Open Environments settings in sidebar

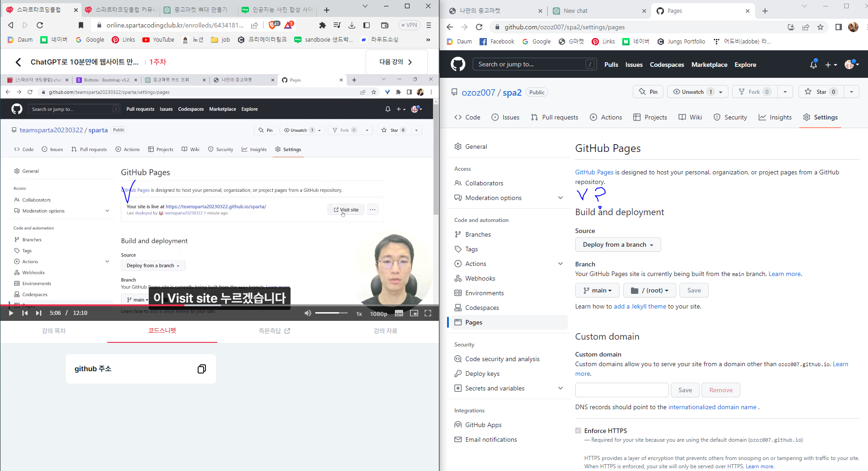[x=509, y=293]
